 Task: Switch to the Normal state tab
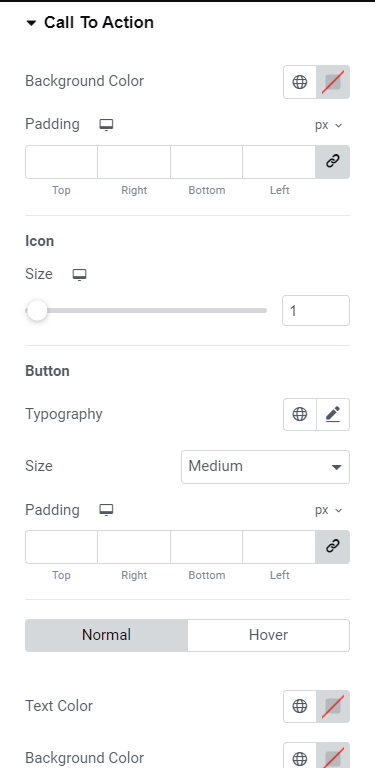[x=106, y=635]
